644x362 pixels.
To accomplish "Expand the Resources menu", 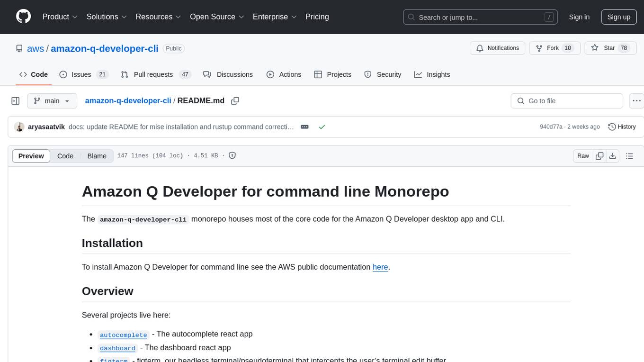I will tap(158, 17).
